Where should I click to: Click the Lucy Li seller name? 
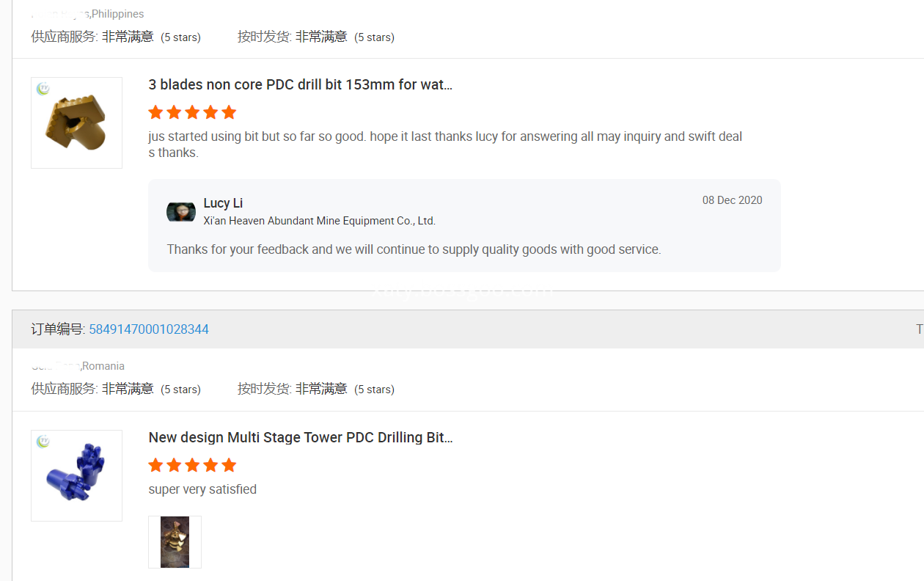click(223, 203)
